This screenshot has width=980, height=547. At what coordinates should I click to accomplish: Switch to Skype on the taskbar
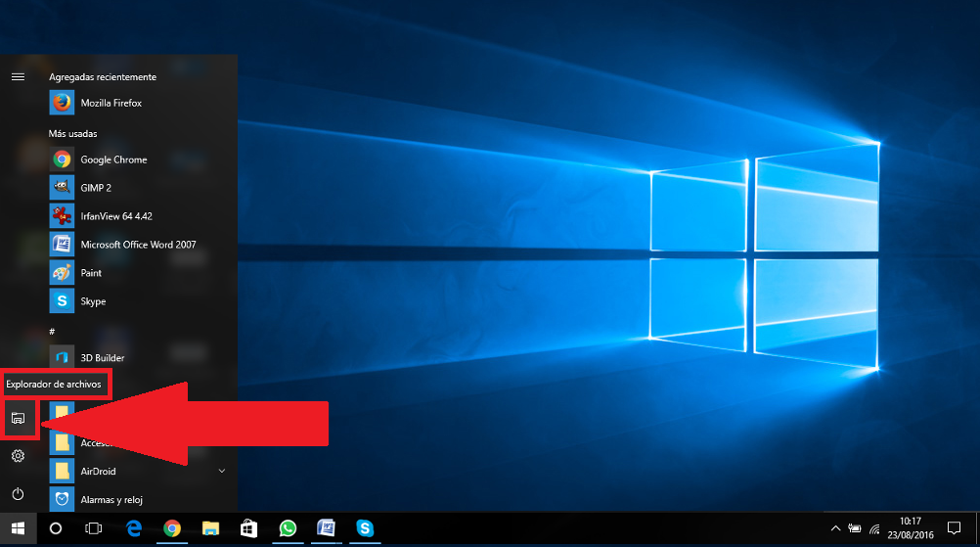click(x=365, y=528)
